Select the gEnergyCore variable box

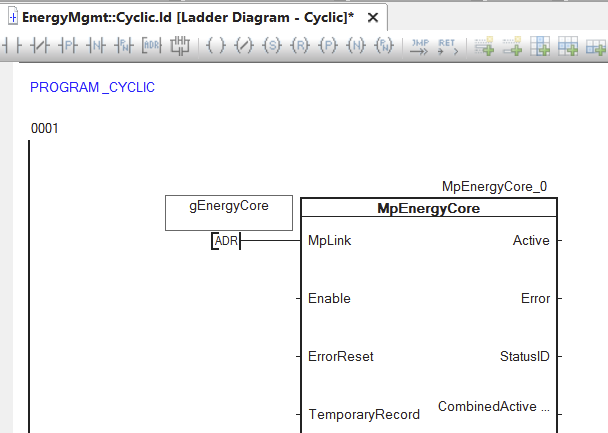point(229,213)
